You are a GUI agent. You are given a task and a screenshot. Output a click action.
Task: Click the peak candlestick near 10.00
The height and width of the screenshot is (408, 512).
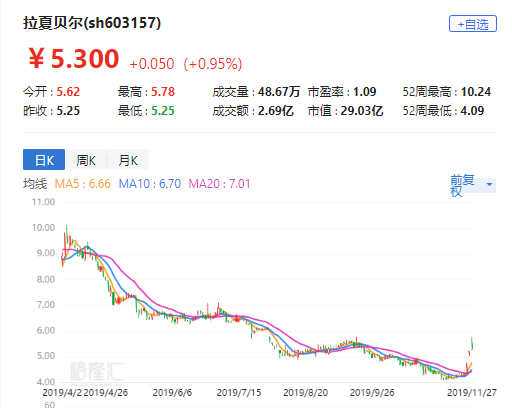point(67,235)
